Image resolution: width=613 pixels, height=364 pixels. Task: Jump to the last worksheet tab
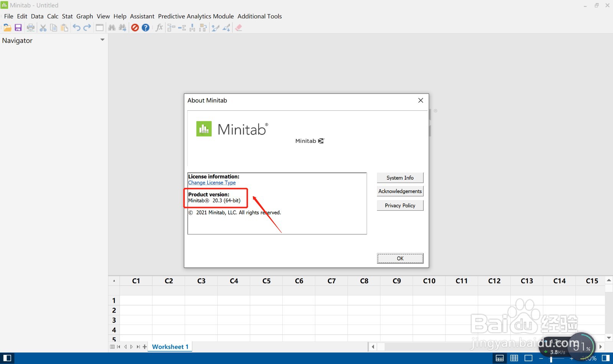[x=138, y=347]
